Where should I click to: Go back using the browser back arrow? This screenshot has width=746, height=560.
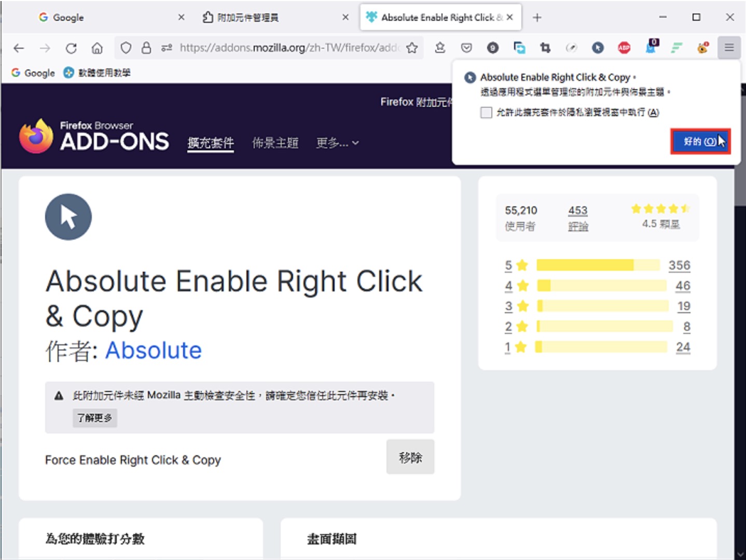tap(19, 48)
